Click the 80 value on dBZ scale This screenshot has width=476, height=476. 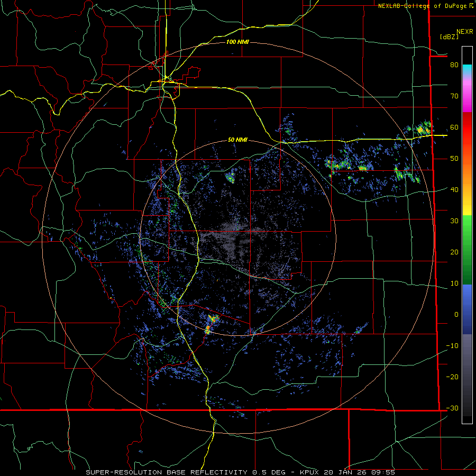[454, 65]
